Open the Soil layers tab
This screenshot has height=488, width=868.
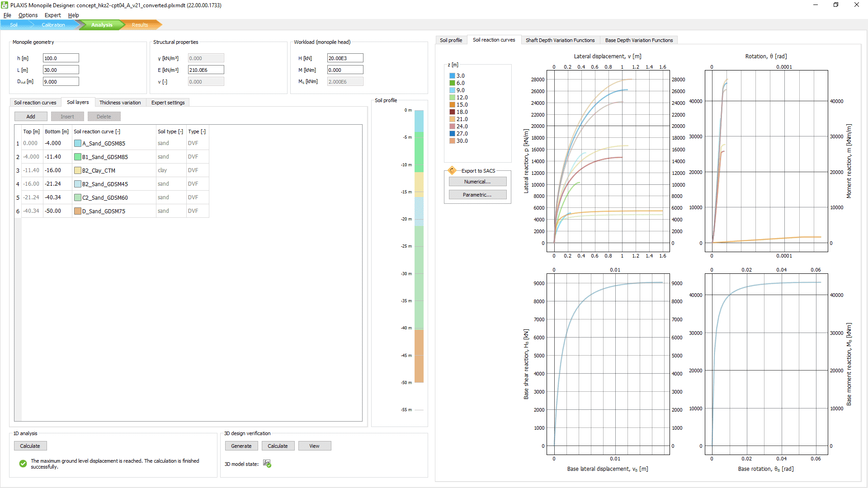coord(76,102)
